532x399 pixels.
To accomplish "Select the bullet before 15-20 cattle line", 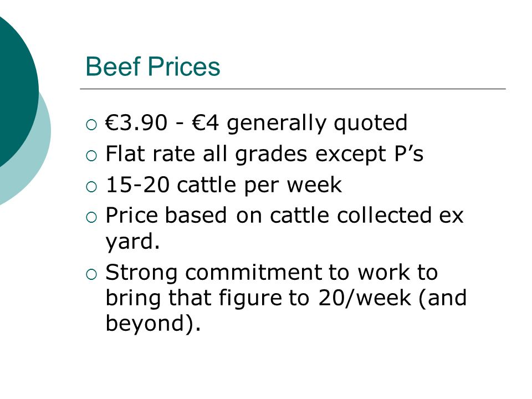I will coord(91,187).
